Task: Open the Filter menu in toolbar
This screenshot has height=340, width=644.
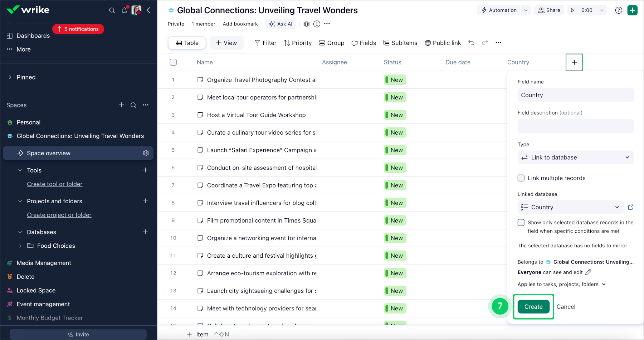Action: (265, 43)
